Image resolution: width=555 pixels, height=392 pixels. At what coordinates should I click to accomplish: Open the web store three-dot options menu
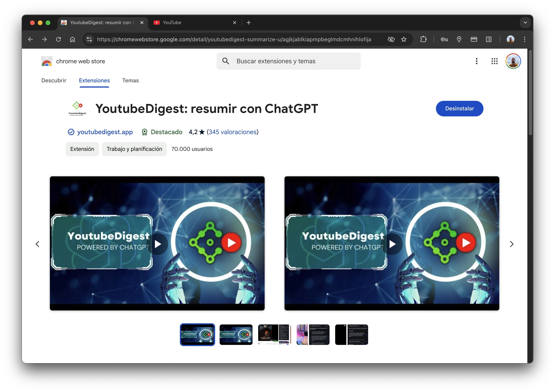point(476,61)
